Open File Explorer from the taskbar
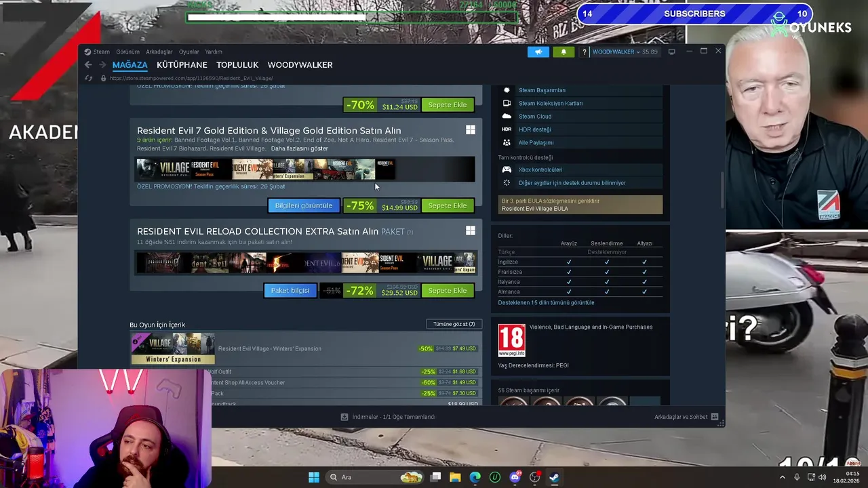The height and width of the screenshot is (488, 868). (455, 477)
